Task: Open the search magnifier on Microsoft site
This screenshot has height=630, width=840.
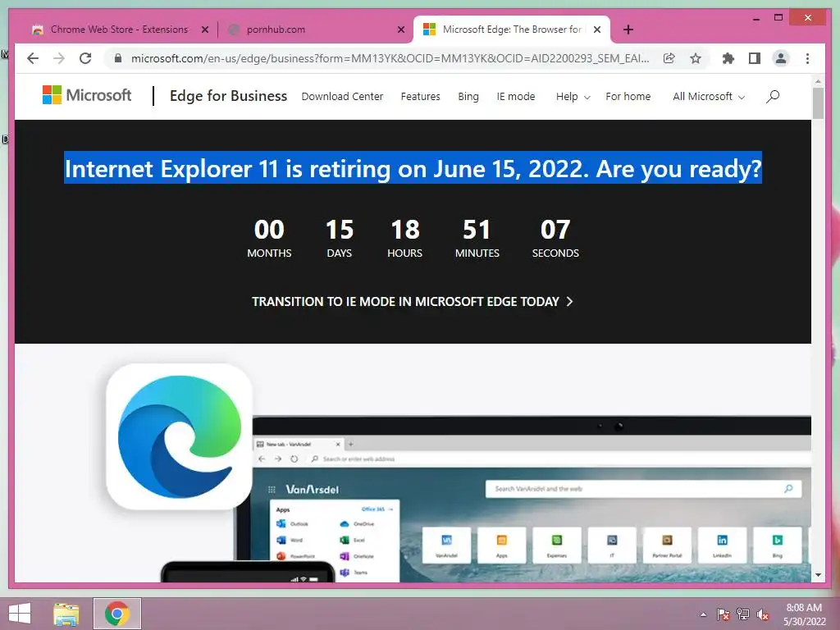Action: coord(773,97)
